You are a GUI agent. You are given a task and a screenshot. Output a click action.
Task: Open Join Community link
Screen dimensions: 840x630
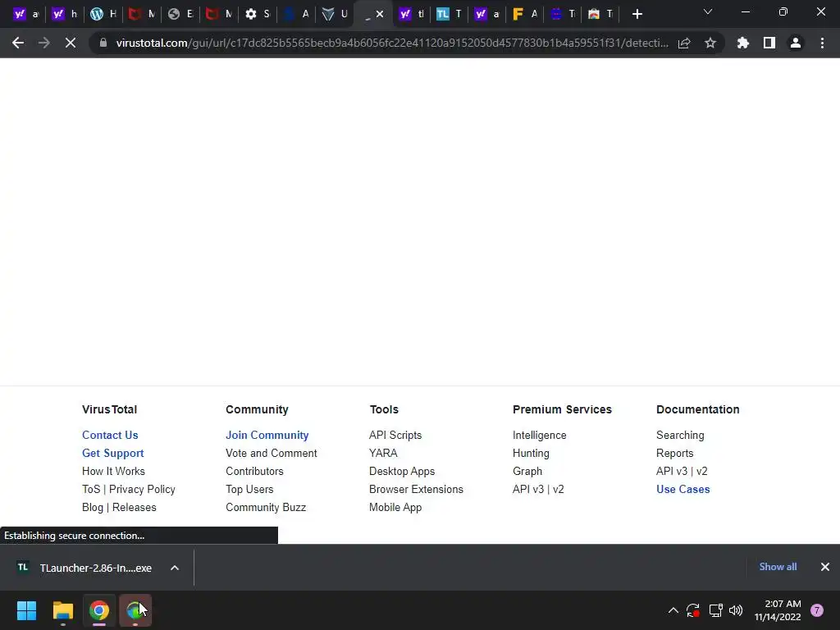pos(267,435)
